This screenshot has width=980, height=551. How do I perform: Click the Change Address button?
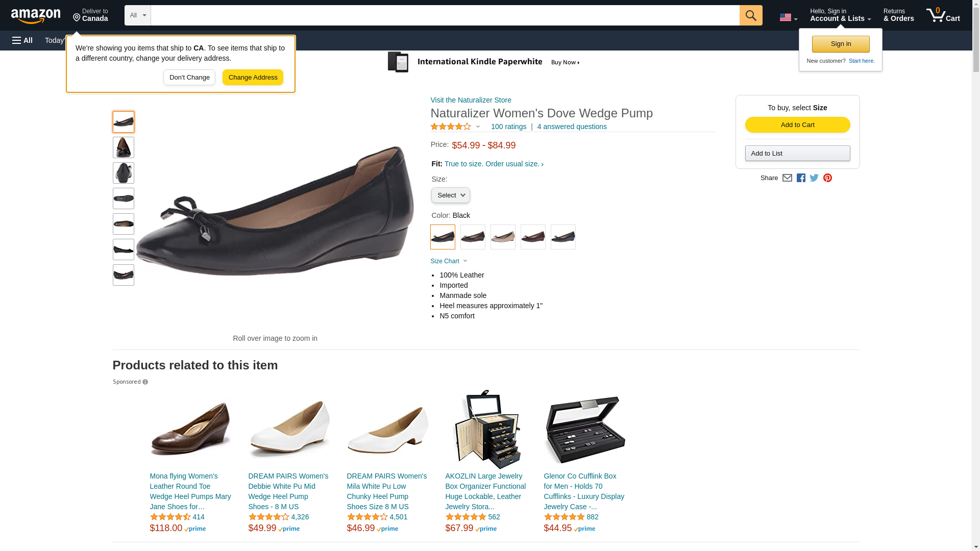253,78
